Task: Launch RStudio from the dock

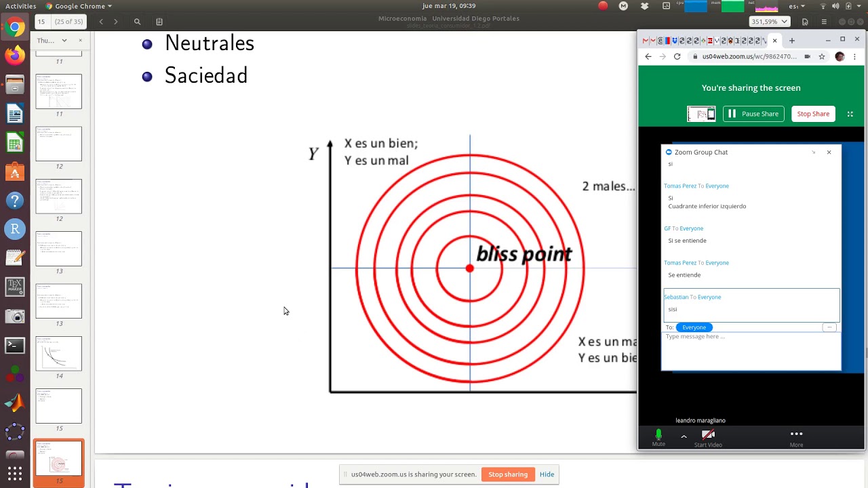Action: click(15, 229)
